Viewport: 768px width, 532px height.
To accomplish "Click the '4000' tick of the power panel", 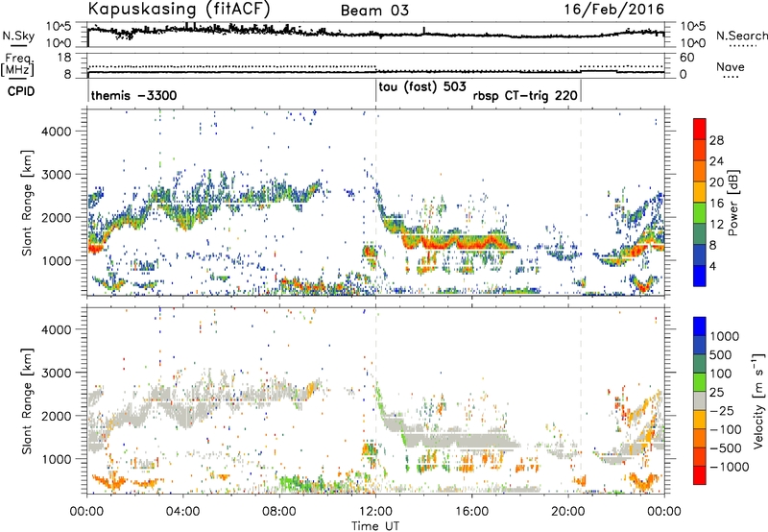I will 56,132.
